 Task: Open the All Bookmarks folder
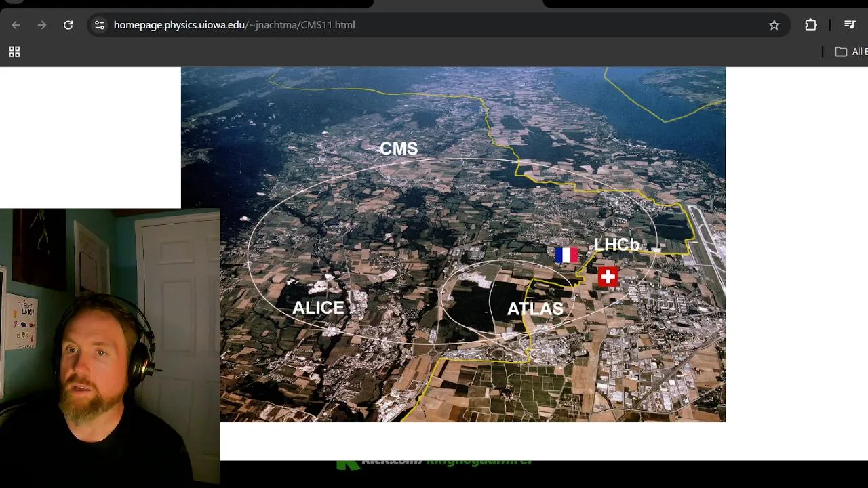(x=851, y=52)
